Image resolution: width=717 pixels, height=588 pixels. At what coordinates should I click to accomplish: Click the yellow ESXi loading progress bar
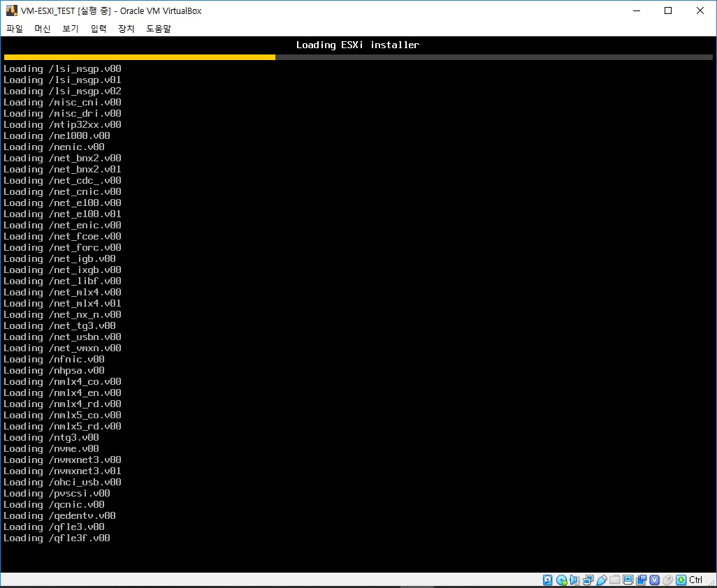tap(140, 57)
